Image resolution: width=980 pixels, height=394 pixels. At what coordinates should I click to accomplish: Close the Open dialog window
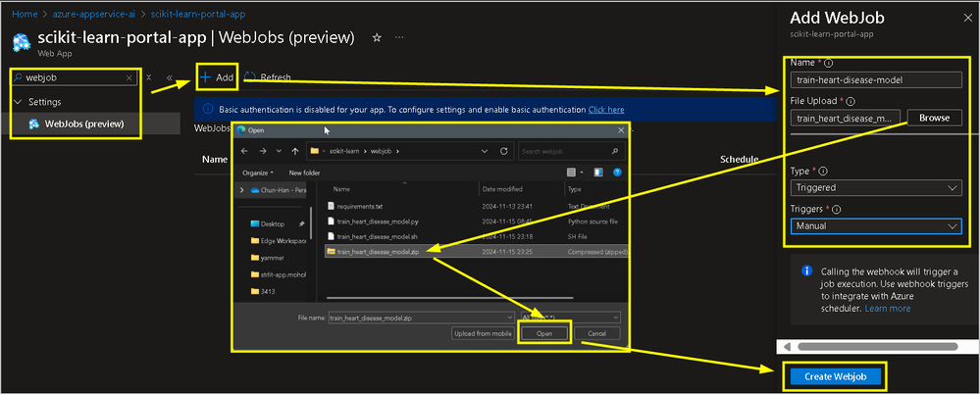621,130
